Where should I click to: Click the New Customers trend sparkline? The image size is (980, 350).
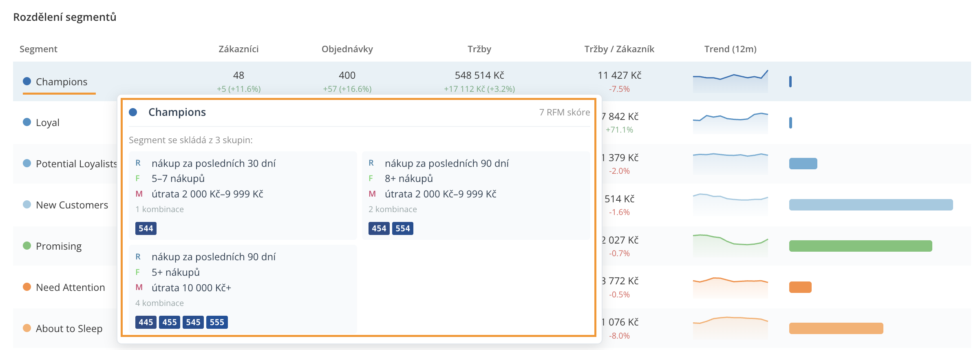point(731,205)
